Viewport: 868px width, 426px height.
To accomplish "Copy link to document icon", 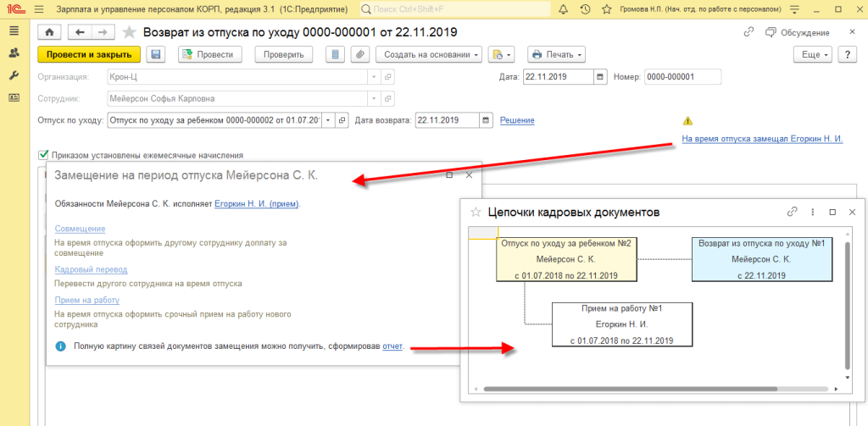I will point(748,32).
